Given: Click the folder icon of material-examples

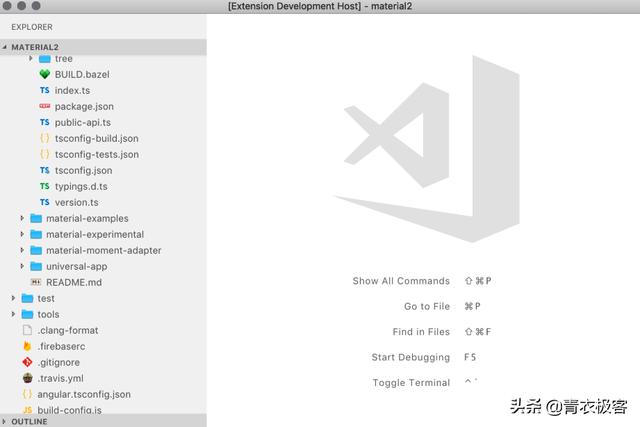Looking at the screenshot, I should click(36, 218).
